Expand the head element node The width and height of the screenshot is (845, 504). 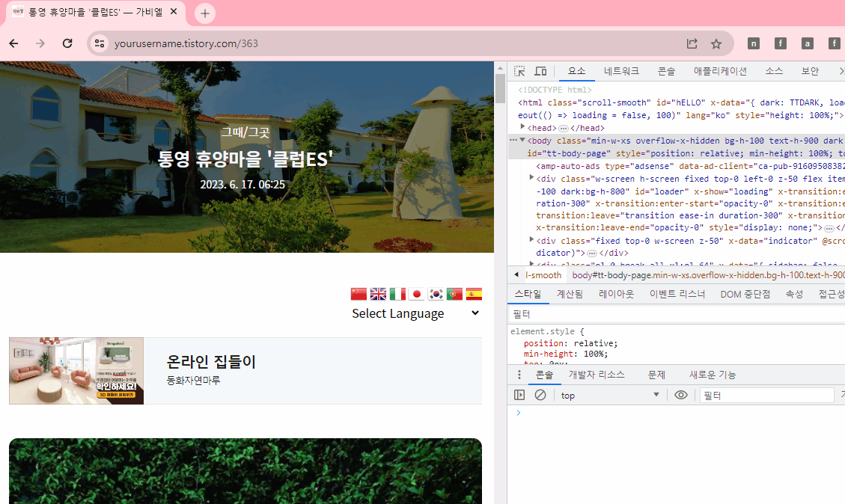522,127
